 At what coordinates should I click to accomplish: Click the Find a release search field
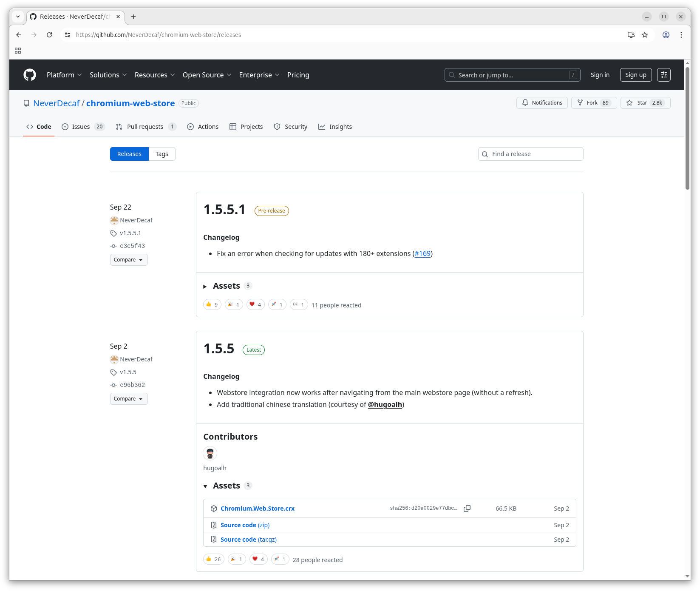click(x=530, y=154)
